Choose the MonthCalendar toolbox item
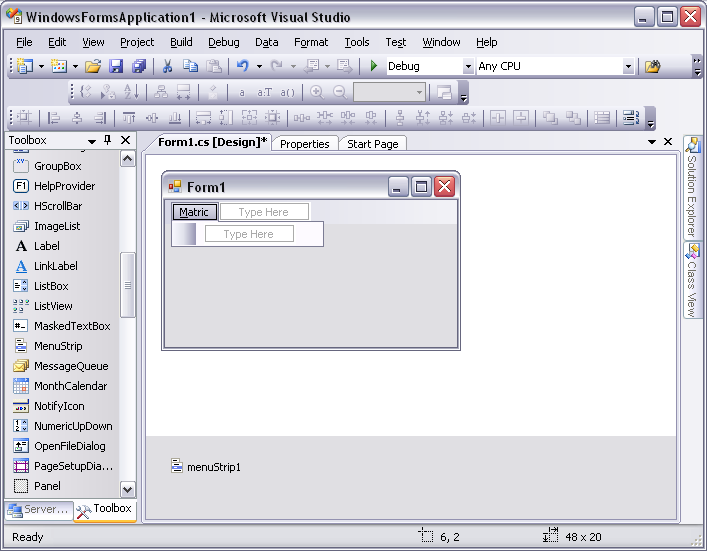Viewport: 707px width, 551px height. tap(70, 386)
